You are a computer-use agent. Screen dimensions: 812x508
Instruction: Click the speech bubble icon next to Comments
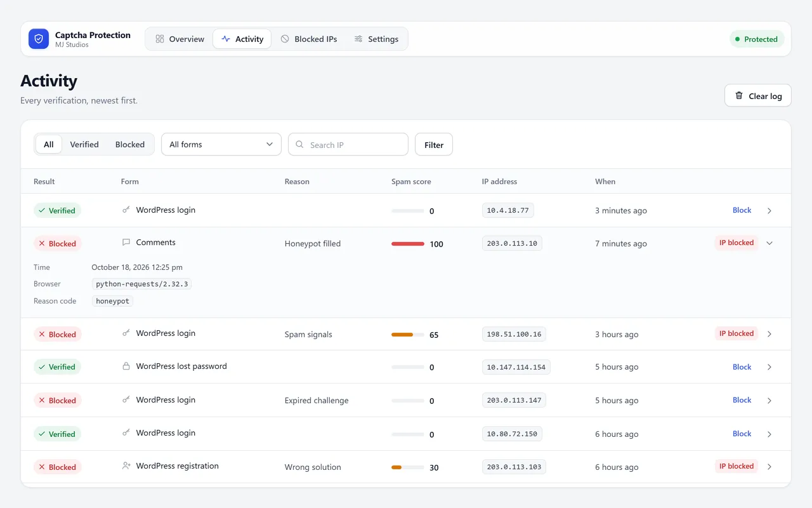click(x=126, y=243)
